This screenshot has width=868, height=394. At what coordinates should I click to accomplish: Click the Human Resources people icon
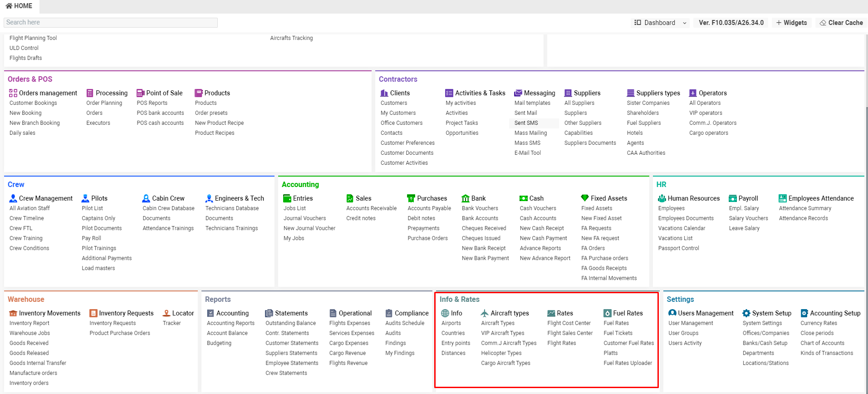(662, 198)
